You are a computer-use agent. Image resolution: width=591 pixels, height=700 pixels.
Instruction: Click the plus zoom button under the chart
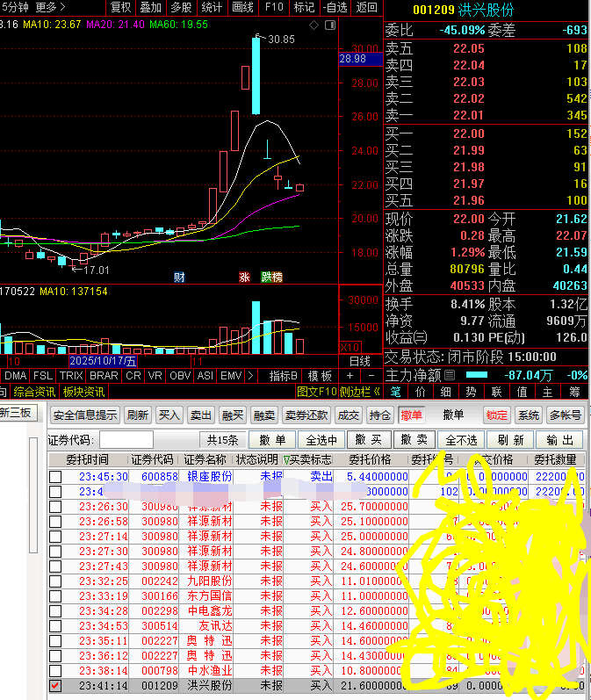[350, 375]
